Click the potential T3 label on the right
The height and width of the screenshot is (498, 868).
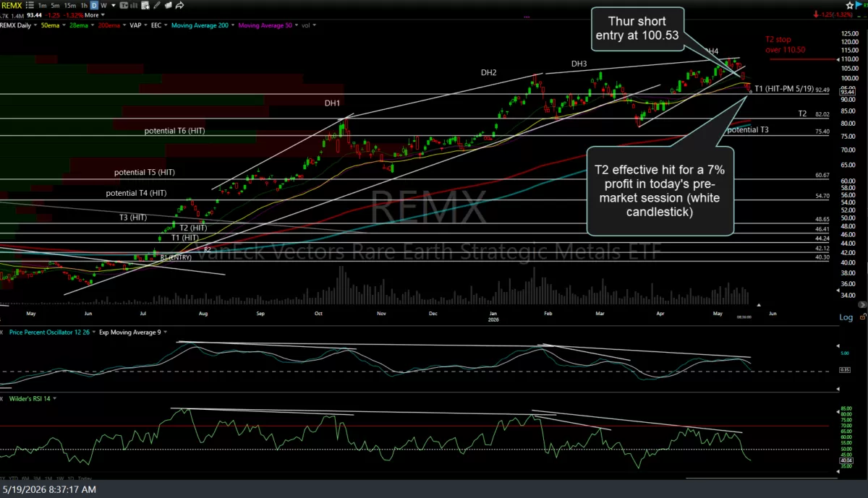pyautogui.click(x=748, y=130)
